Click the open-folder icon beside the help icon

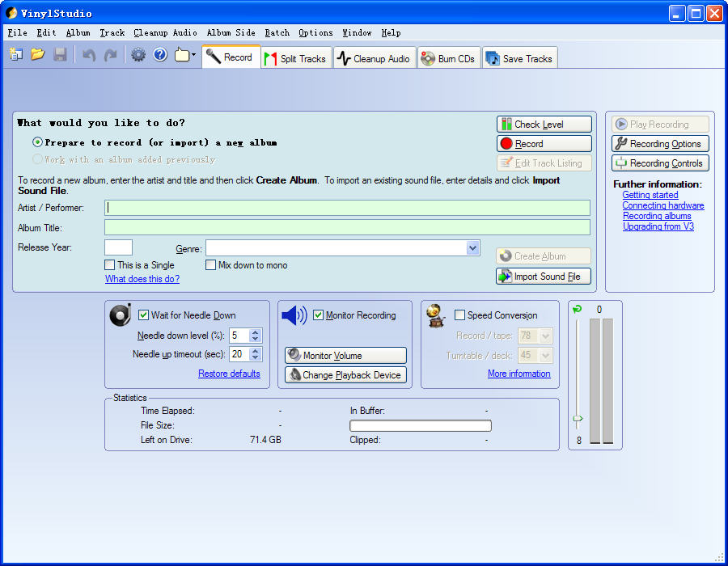tap(182, 55)
